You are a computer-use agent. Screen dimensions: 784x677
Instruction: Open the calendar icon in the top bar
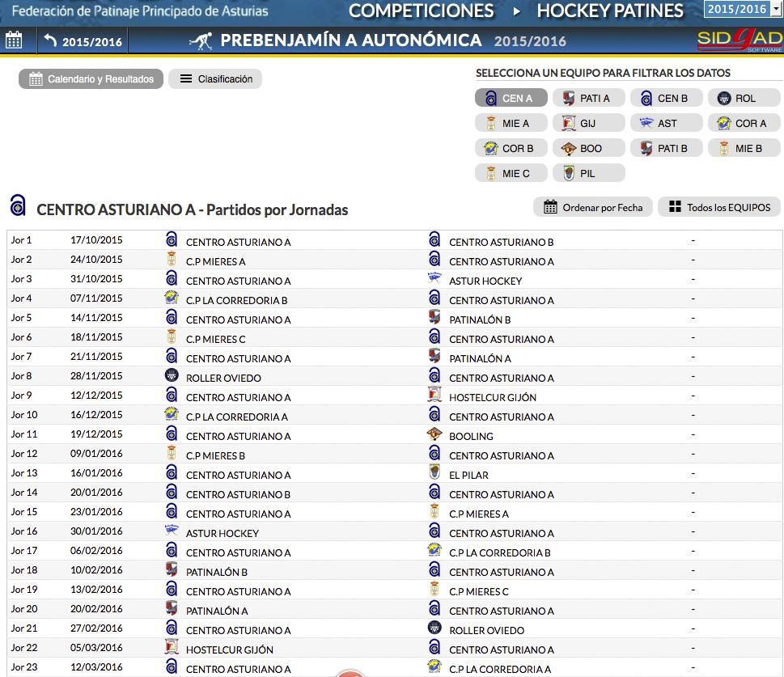(14, 40)
